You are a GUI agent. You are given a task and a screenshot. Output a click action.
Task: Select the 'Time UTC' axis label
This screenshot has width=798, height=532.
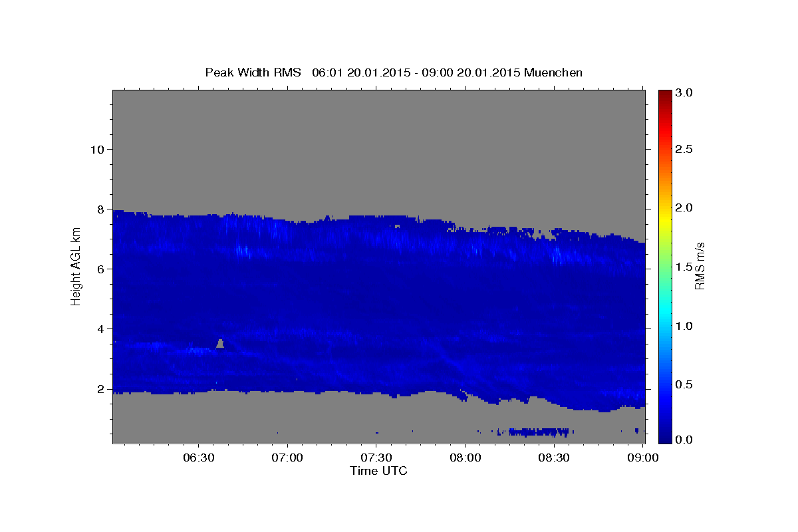point(378,471)
